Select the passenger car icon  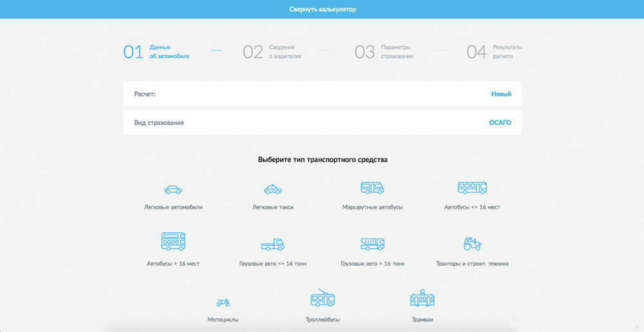point(173,189)
